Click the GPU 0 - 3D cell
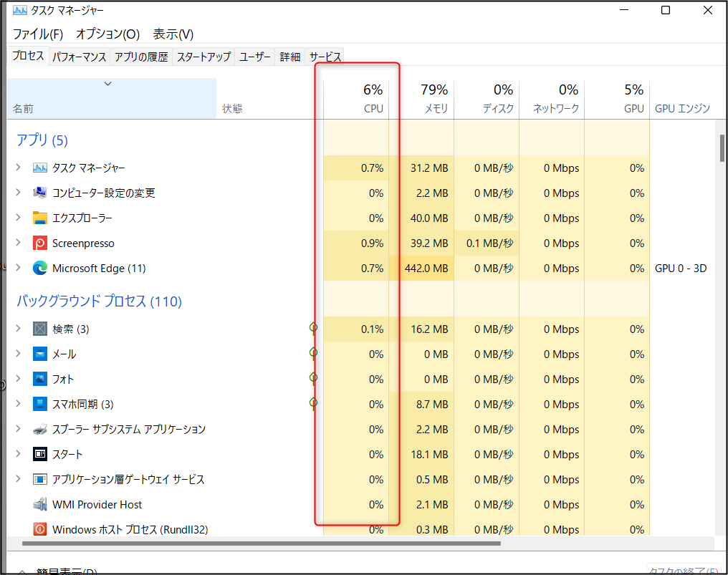This screenshot has height=575, width=728. [x=681, y=269]
